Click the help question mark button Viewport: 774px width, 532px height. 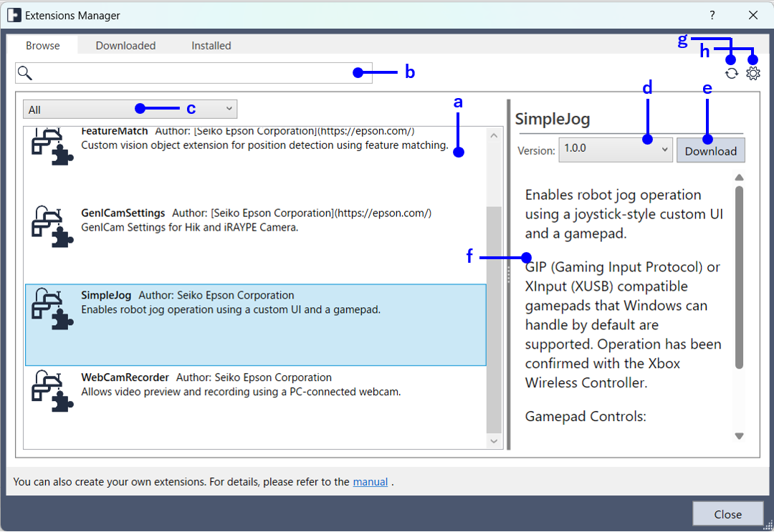pos(712,15)
